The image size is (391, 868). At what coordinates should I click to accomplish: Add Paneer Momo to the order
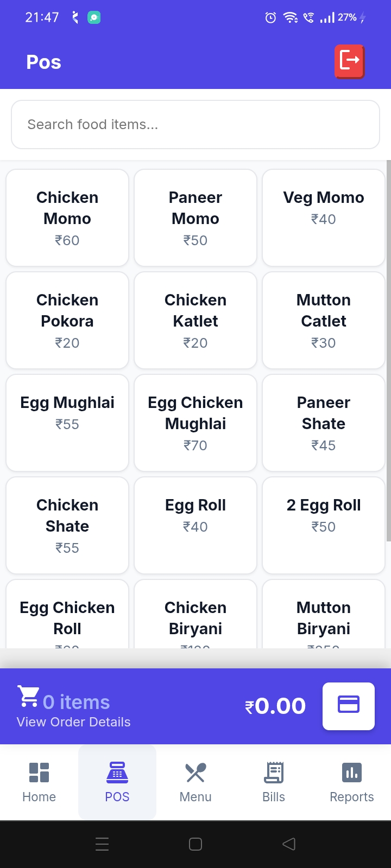tap(195, 218)
